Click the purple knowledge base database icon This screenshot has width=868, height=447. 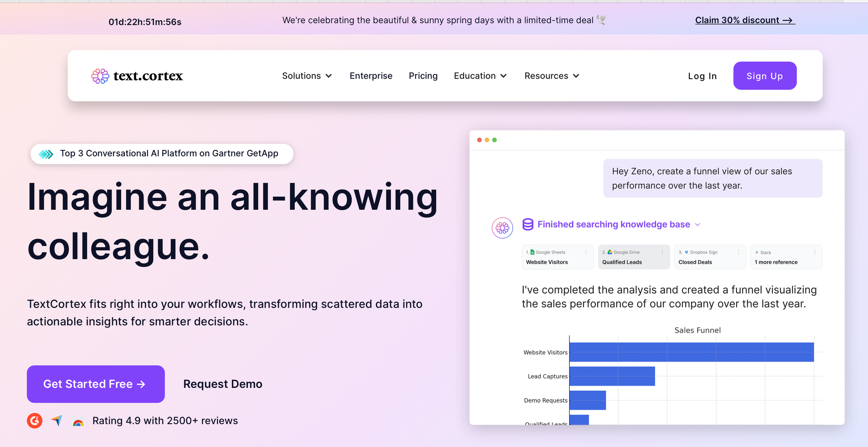click(x=528, y=224)
